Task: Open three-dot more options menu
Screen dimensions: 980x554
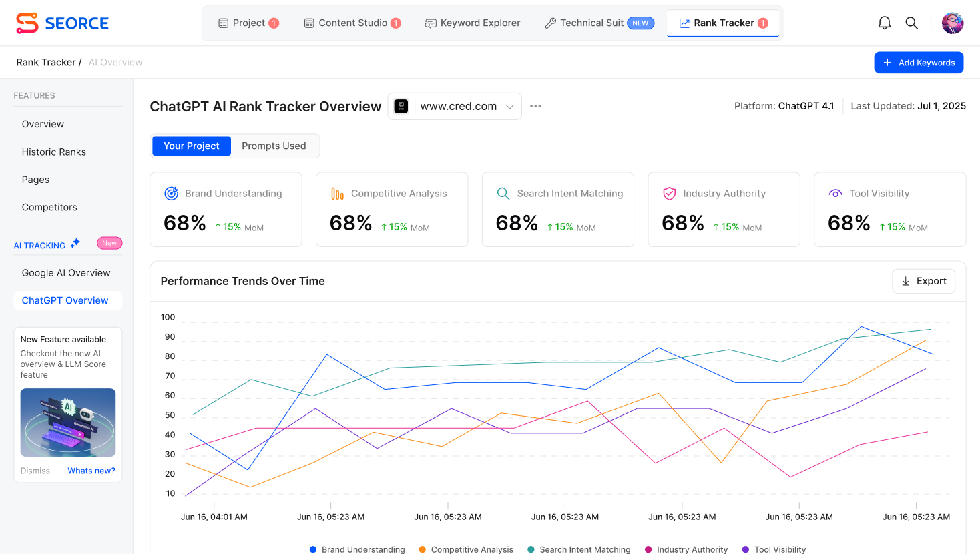Action: (535, 106)
